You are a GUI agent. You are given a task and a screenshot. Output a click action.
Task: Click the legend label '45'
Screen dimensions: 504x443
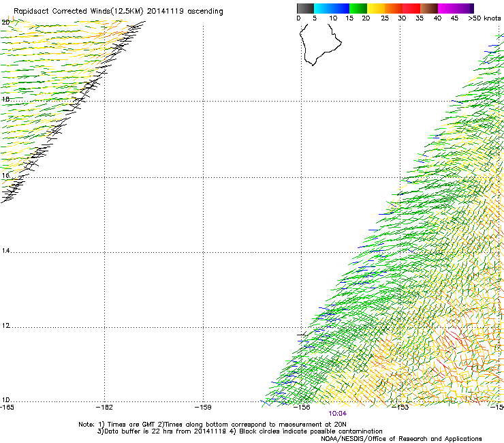(x=454, y=18)
